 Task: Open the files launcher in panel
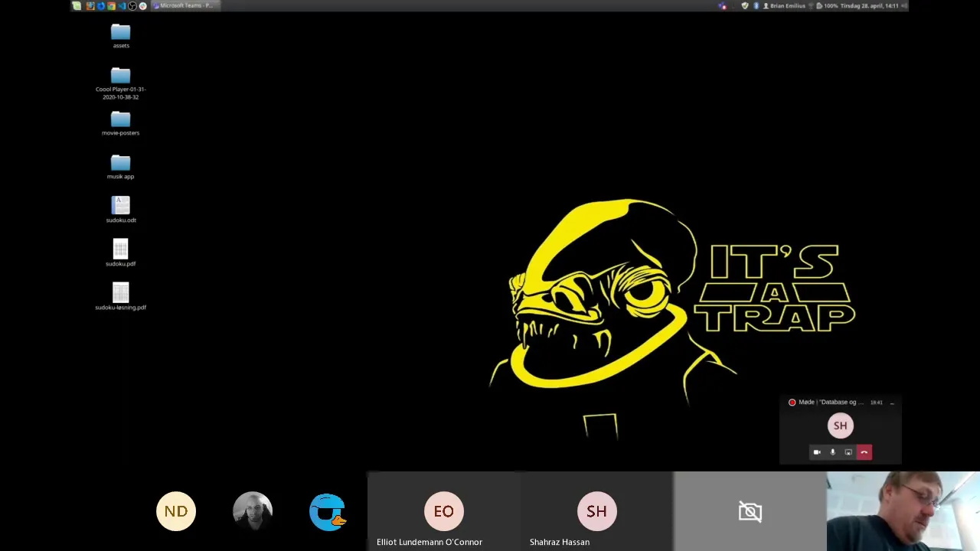pos(90,5)
